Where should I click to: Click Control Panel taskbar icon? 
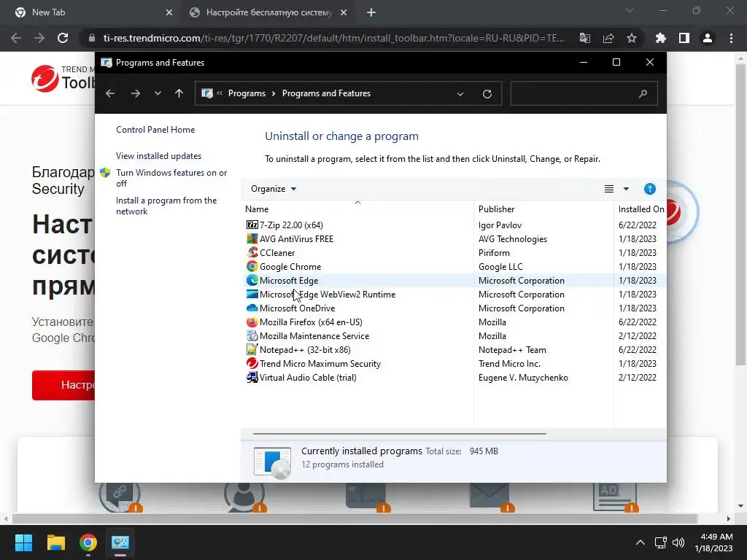(x=120, y=542)
